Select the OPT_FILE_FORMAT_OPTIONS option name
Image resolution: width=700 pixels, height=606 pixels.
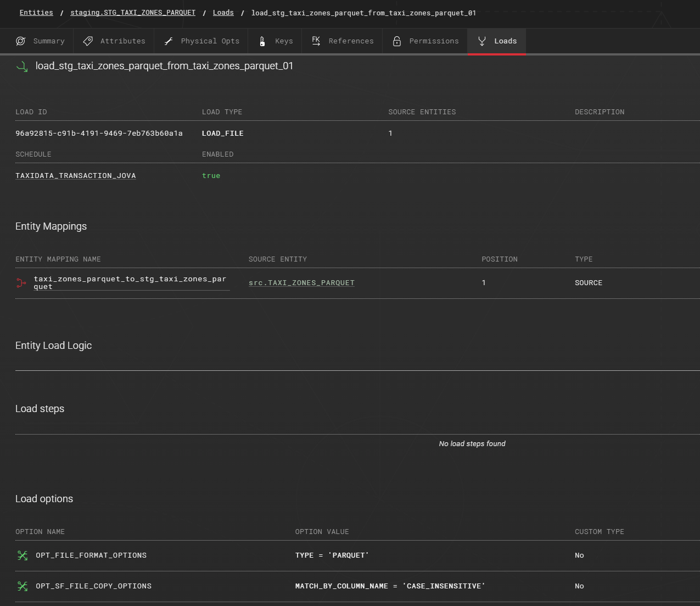coord(91,555)
